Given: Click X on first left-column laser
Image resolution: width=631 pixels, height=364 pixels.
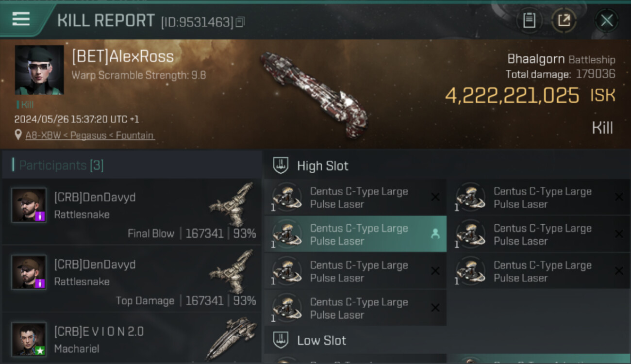Looking at the screenshot, I should pyautogui.click(x=435, y=197).
